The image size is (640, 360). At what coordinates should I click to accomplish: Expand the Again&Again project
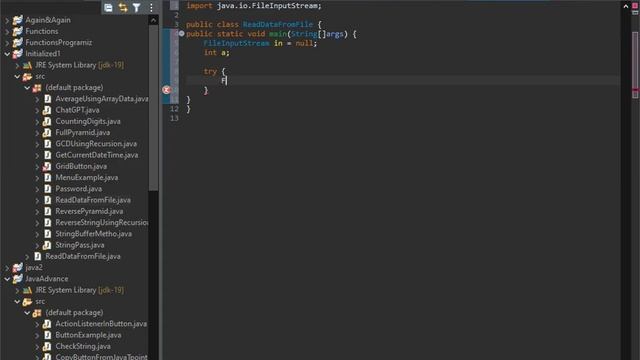[x=7, y=20]
